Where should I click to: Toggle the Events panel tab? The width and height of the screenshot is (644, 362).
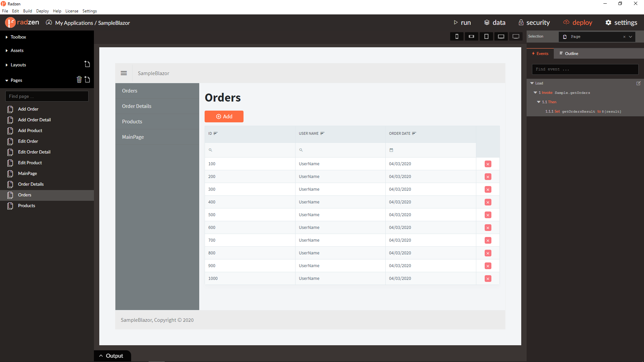(x=540, y=53)
